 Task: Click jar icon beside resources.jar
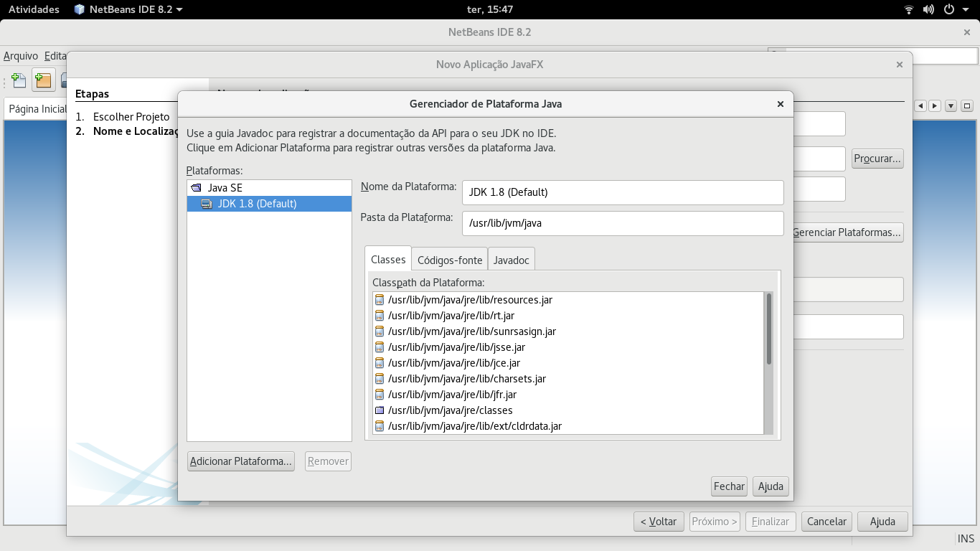coord(380,300)
